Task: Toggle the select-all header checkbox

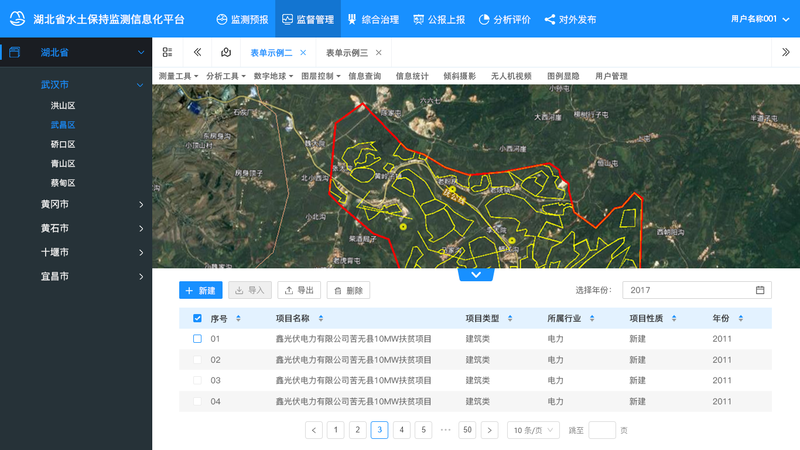Action: click(197, 318)
